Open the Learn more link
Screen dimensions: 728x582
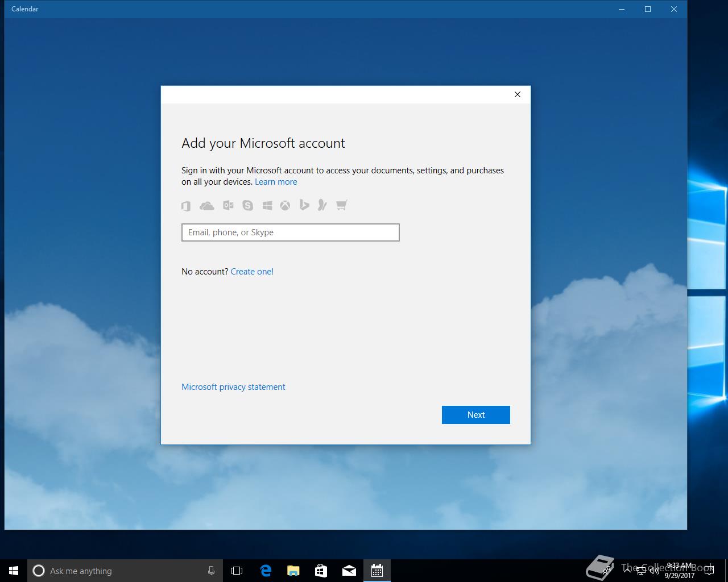(x=276, y=182)
